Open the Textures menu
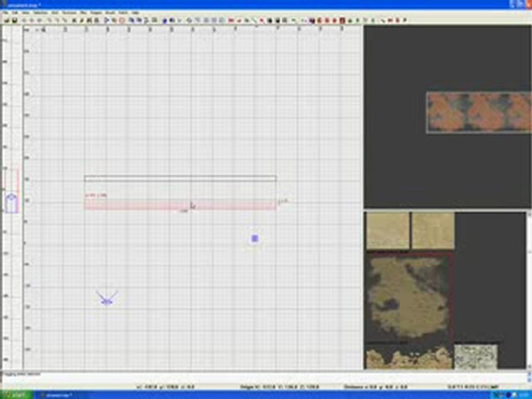Image resolution: width=532 pixels, height=399 pixels. [69, 13]
